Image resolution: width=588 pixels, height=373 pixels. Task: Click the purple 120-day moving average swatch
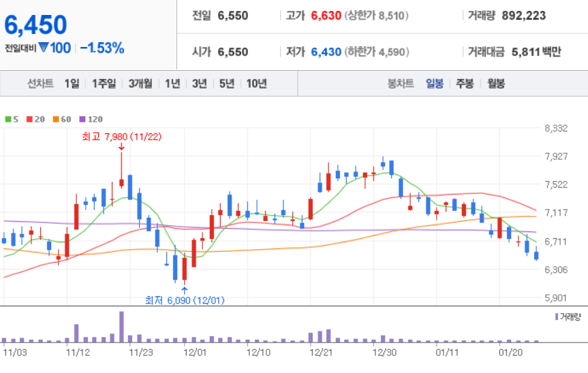(x=82, y=119)
